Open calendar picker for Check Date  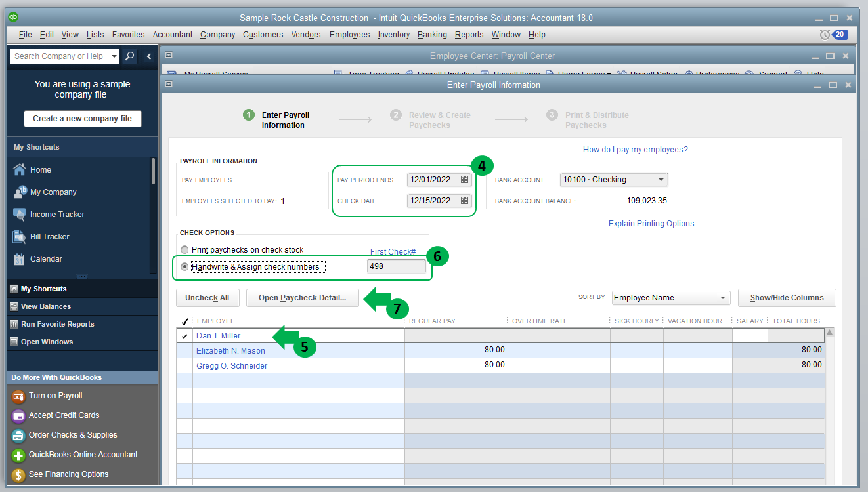coord(464,201)
